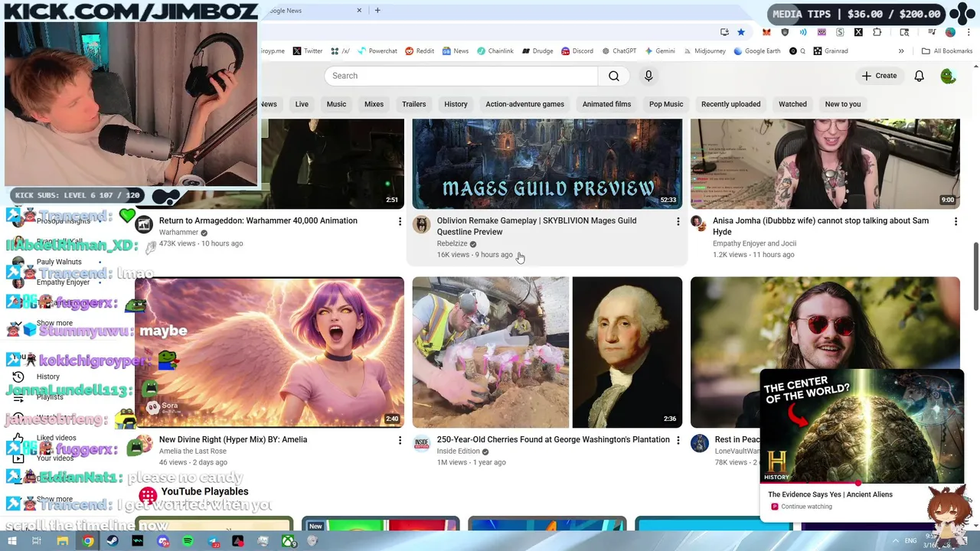Bookmark this page with the star icon
This screenshot has height=551, width=980.
[x=740, y=32]
